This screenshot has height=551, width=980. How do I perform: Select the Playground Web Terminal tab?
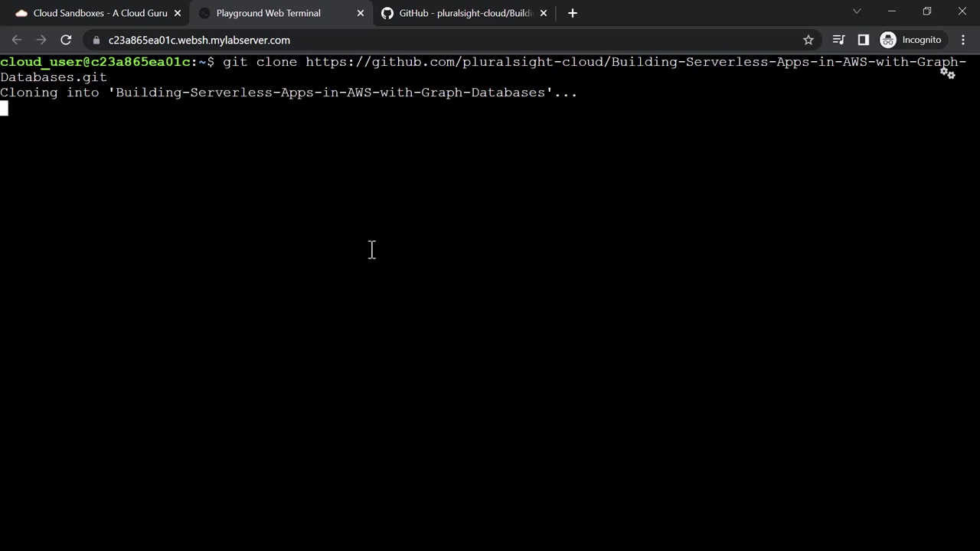280,13
